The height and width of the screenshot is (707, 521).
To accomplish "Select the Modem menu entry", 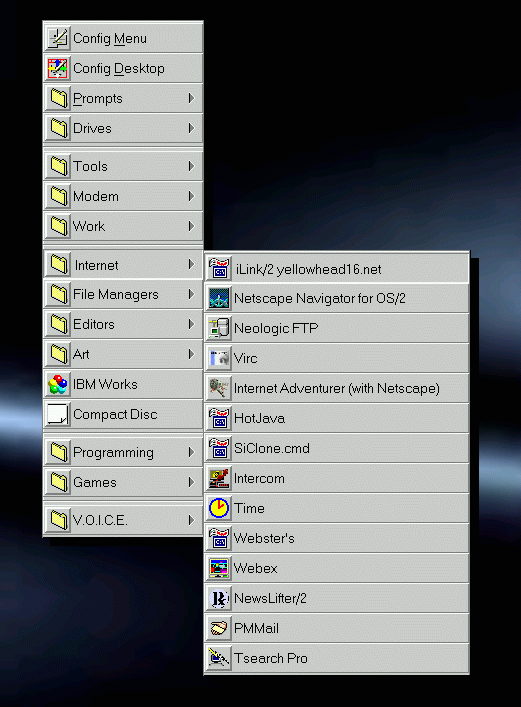I will 123,196.
